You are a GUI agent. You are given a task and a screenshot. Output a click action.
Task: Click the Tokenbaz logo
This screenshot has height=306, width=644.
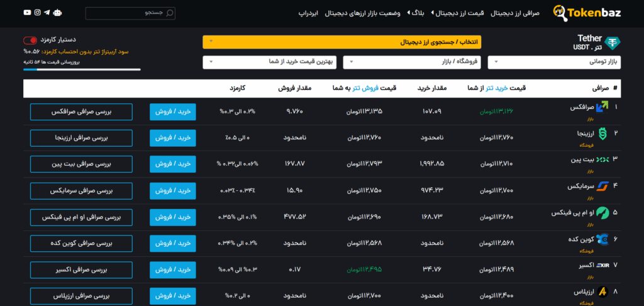587,13
